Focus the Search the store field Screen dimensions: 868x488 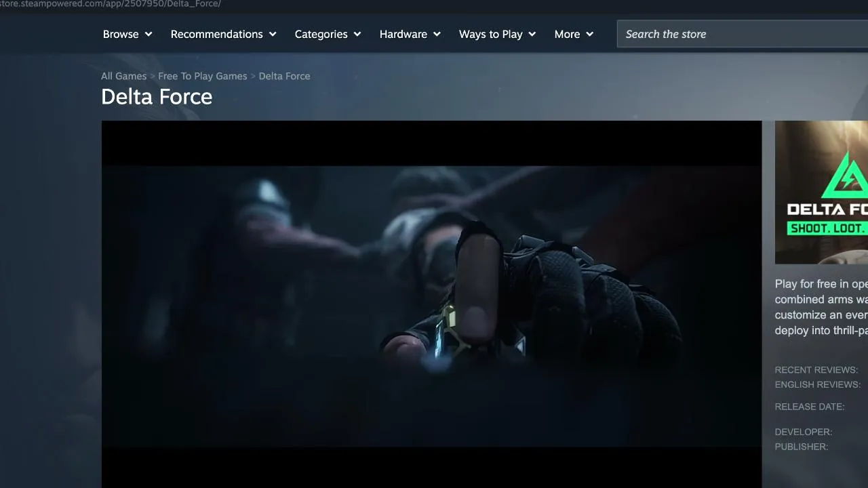[743, 34]
